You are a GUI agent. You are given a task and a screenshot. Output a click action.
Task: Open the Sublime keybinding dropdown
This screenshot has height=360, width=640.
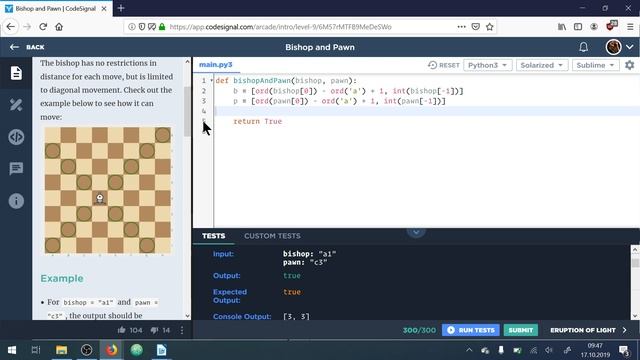[596, 65]
